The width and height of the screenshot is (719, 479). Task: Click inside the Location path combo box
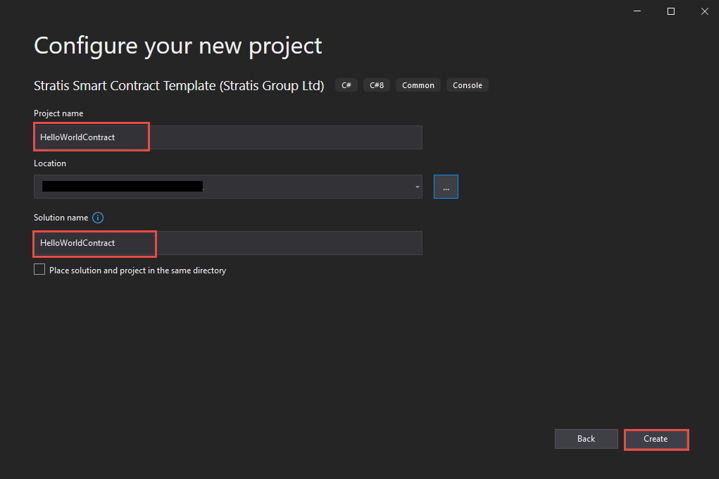tap(300, 187)
